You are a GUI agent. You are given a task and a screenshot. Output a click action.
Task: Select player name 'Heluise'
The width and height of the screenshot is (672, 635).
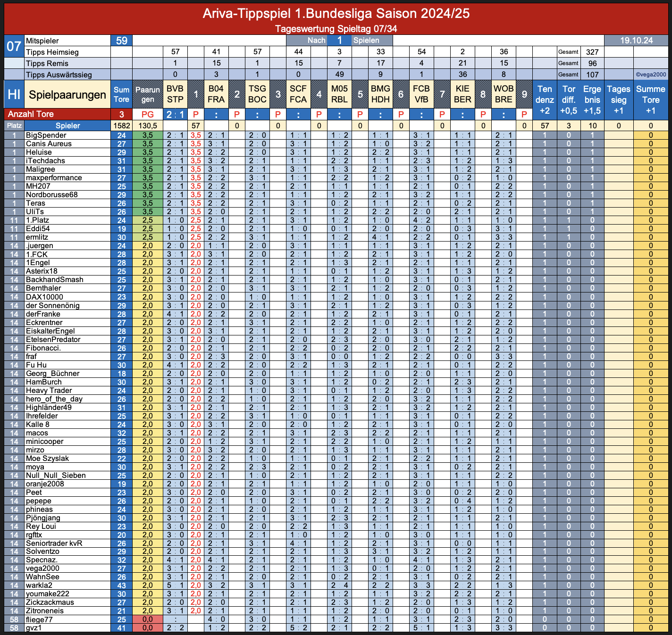click(x=39, y=152)
